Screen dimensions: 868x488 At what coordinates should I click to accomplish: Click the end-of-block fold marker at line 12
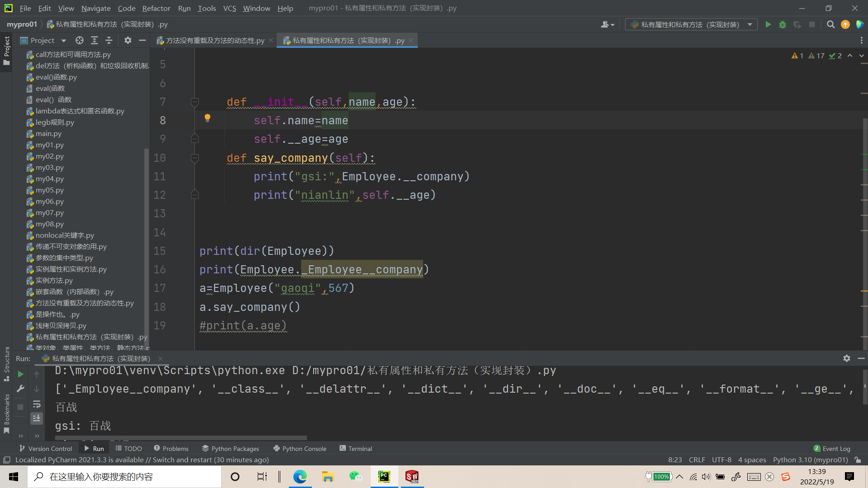[x=195, y=195]
